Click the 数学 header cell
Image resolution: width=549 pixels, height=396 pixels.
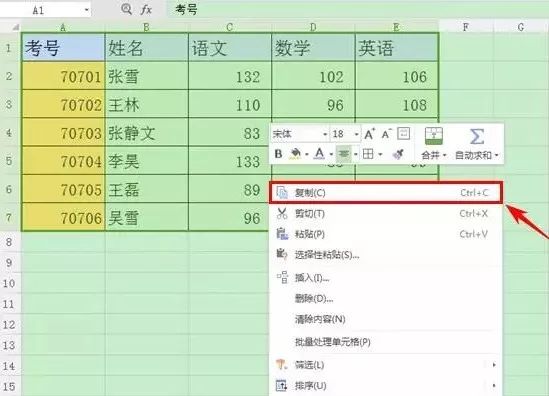313,48
